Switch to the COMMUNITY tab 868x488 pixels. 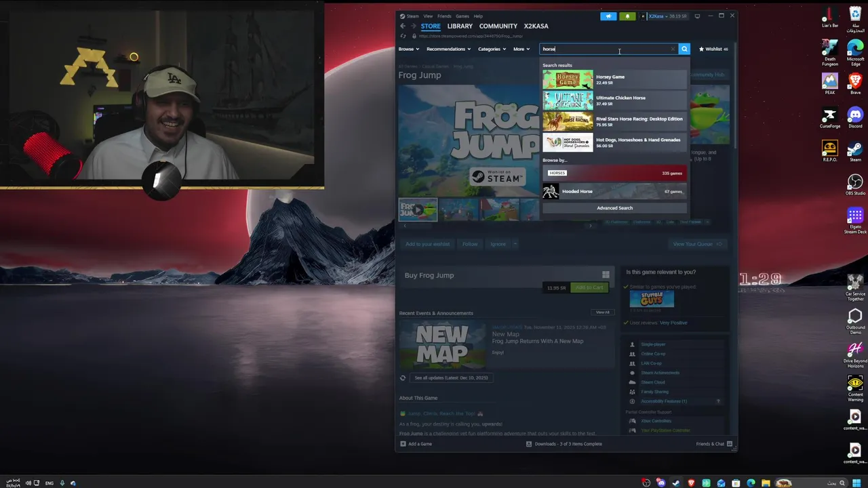(x=498, y=26)
